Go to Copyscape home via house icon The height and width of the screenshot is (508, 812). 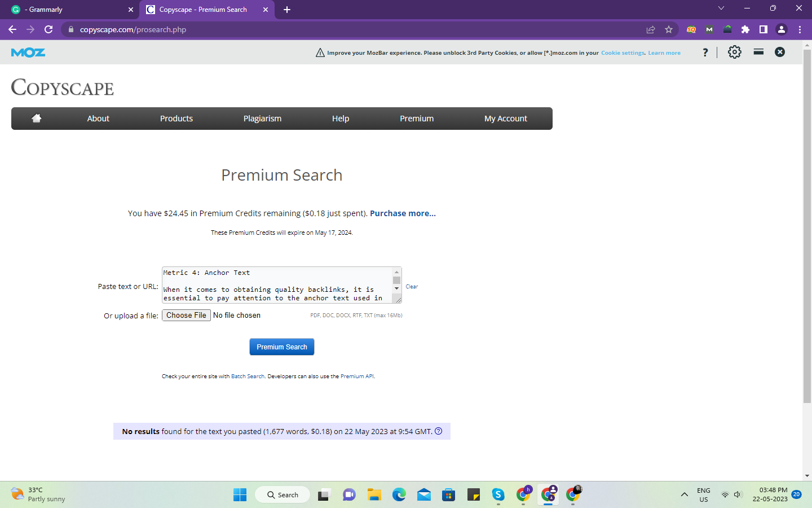pyautogui.click(x=37, y=118)
